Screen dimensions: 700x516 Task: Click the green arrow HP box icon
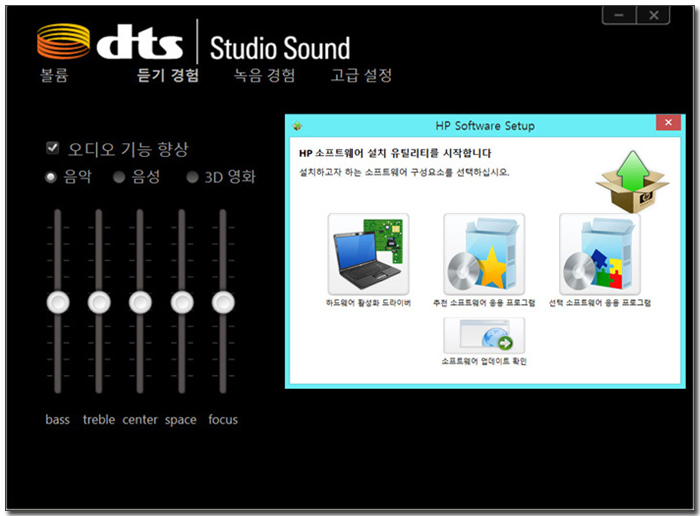[633, 181]
